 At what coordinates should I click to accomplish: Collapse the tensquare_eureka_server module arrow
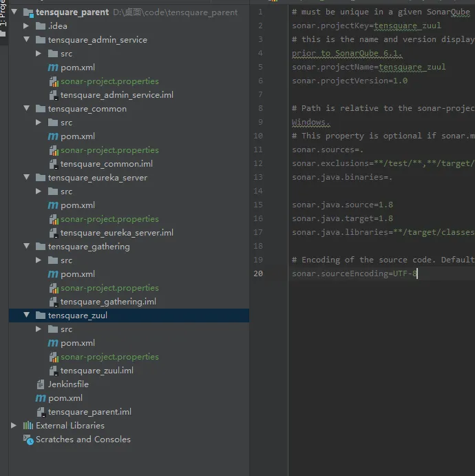tap(26, 177)
